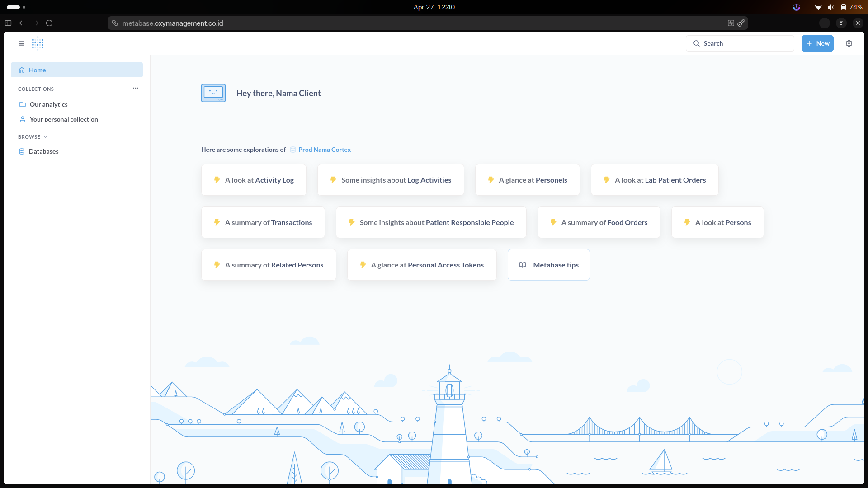Viewport: 868px width, 488px height.
Task: Open Our analytics collection
Action: 48,104
